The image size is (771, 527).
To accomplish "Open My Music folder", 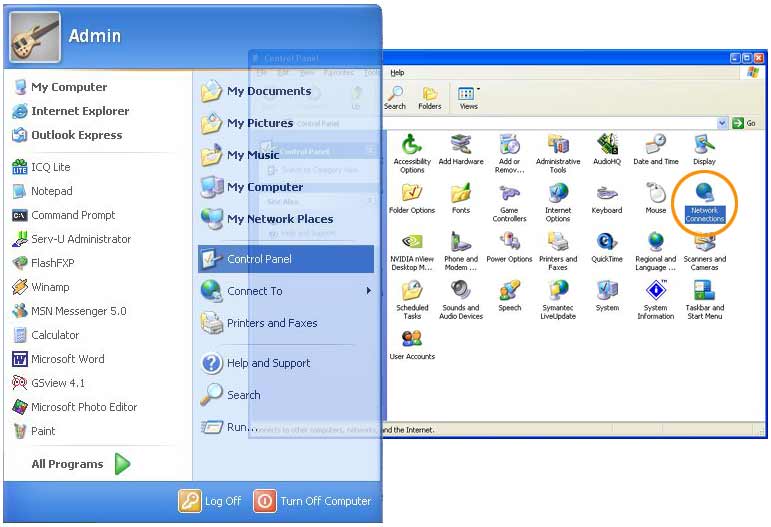I will pos(240,155).
